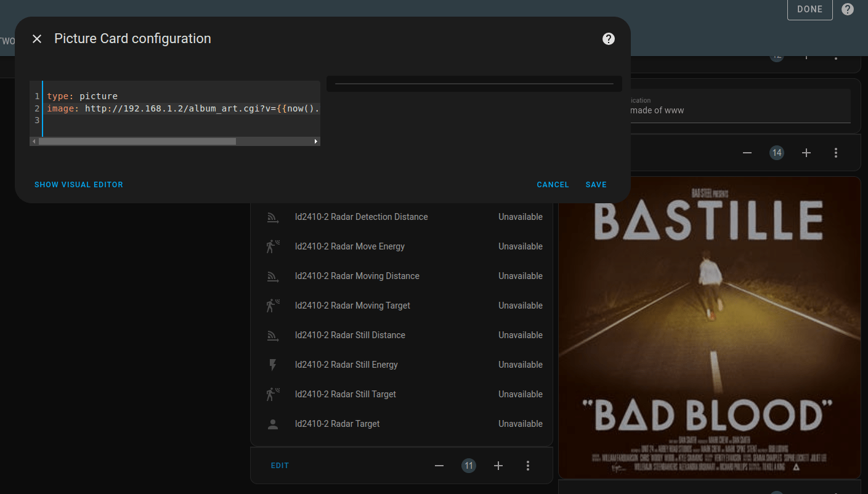The height and width of the screenshot is (494, 868).
Task: Open help for Picture Card configuration
Action: tap(609, 39)
